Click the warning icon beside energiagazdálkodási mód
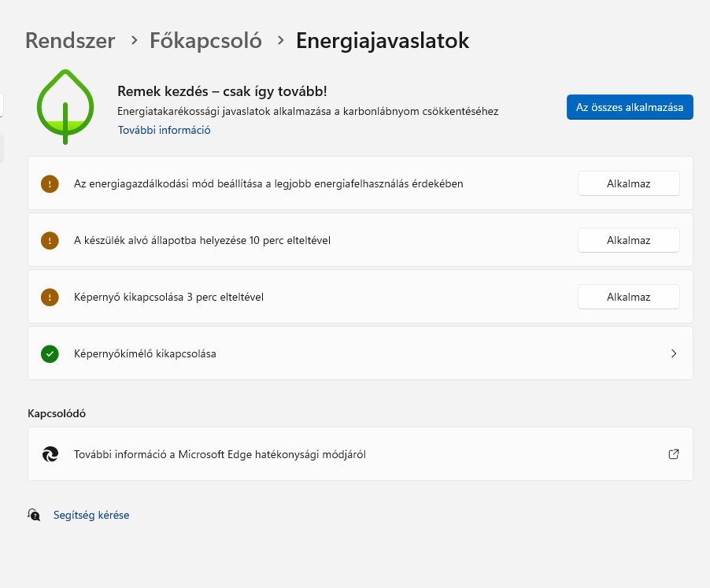Image resolution: width=710 pixels, height=588 pixels. [50, 183]
